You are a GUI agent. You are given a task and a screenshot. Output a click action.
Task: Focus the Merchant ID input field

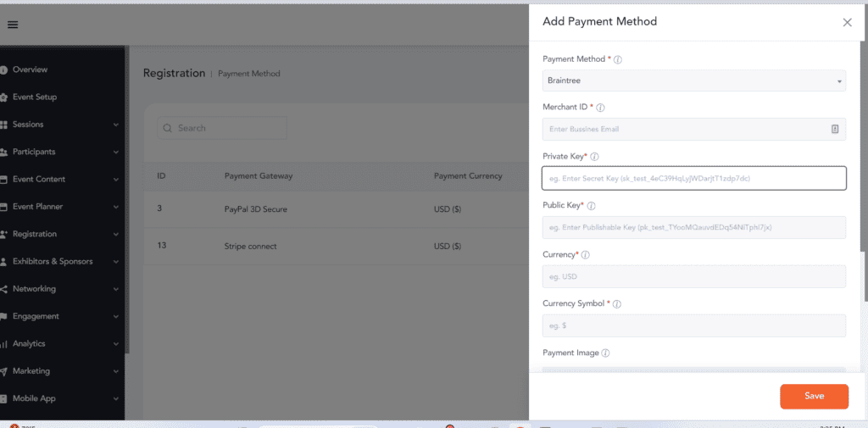[x=693, y=129]
